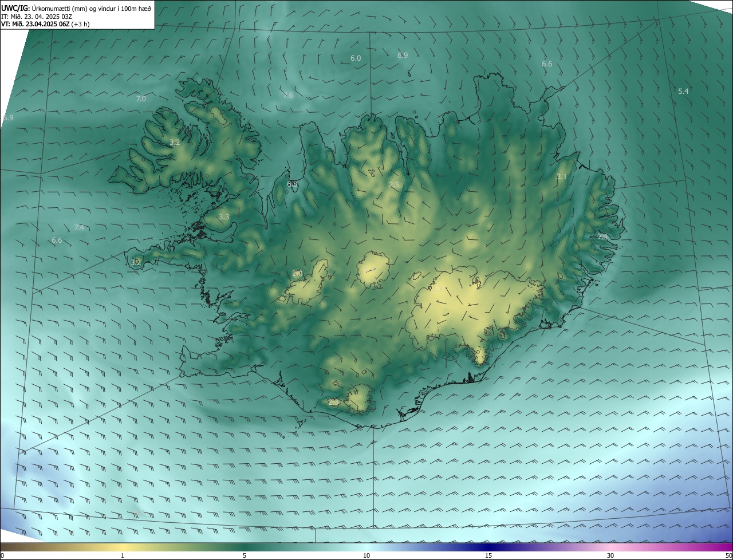This screenshot has height=560, width=733.
Task: Click the 6.0 value label north of Iceland
Action: point(356,58)
